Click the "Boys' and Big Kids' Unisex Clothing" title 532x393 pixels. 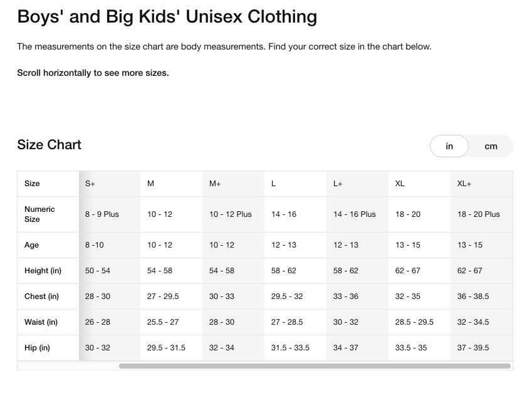click(167, 16)
